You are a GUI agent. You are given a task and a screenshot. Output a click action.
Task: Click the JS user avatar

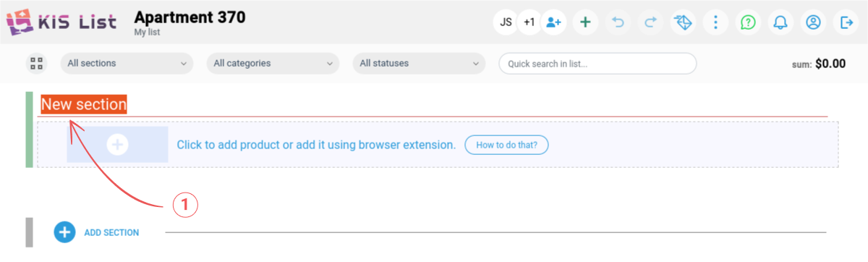506,22
